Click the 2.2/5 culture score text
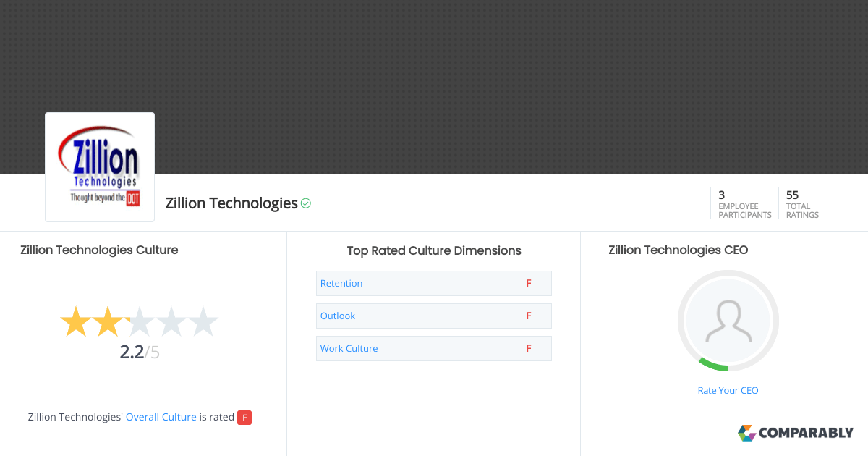This screenshot has height=456, width=868. pyautogui.click(x=140, y=352)
